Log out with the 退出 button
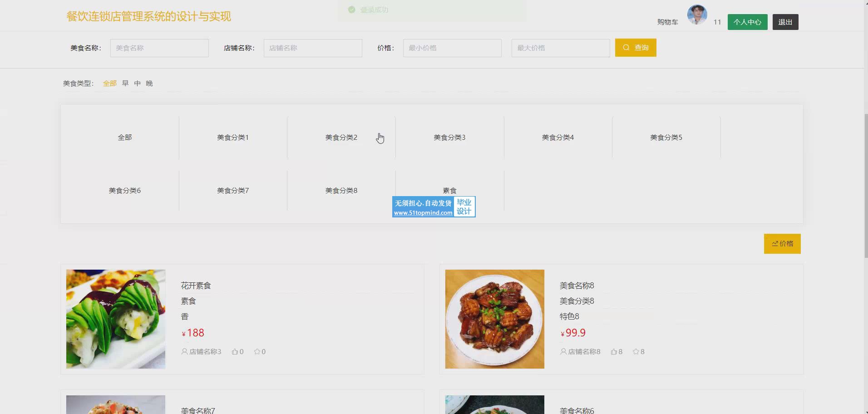Image resolution: width=868 pixels, height=414 pixels. click(x=785, y=22)
